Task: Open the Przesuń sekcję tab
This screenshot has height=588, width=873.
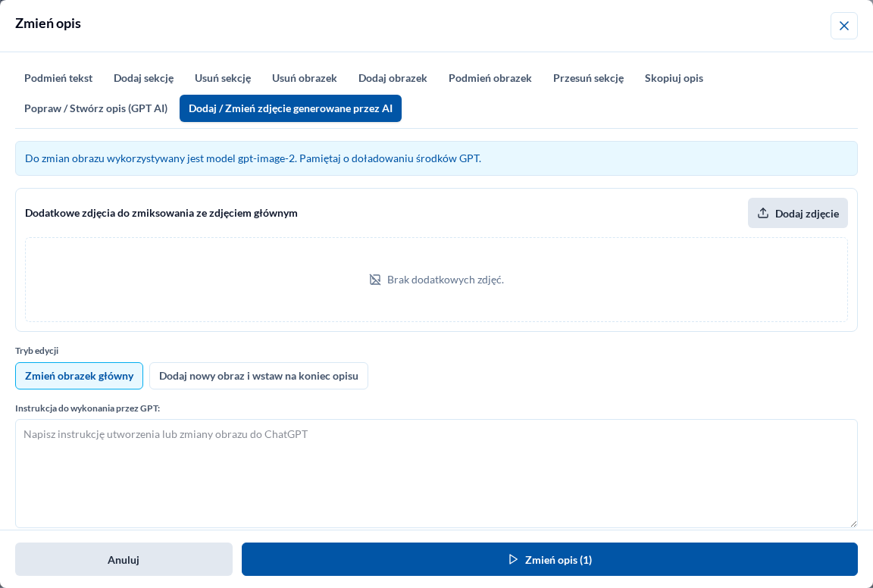Action: click(589, 78)
